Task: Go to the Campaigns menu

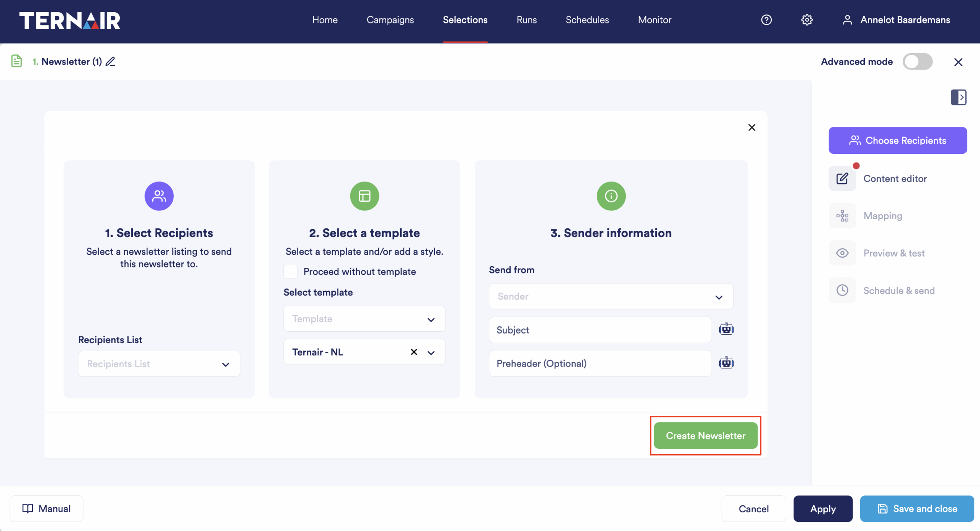Action: [390, 20]
